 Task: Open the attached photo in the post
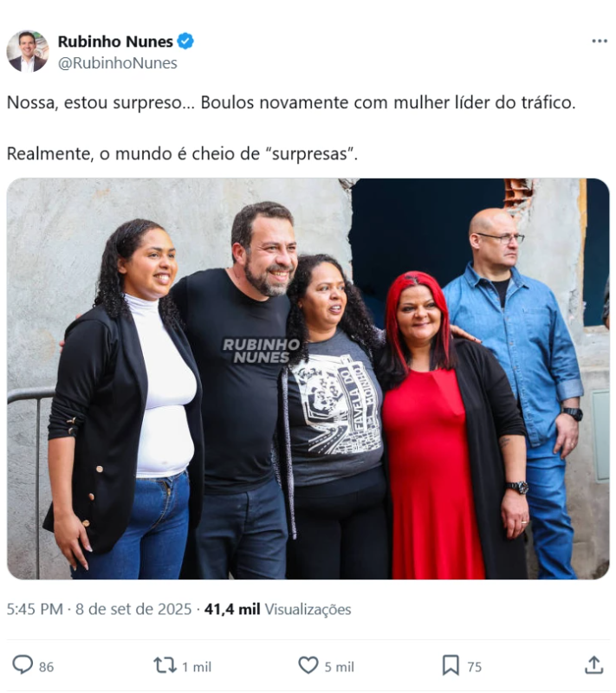click(308, 379)
